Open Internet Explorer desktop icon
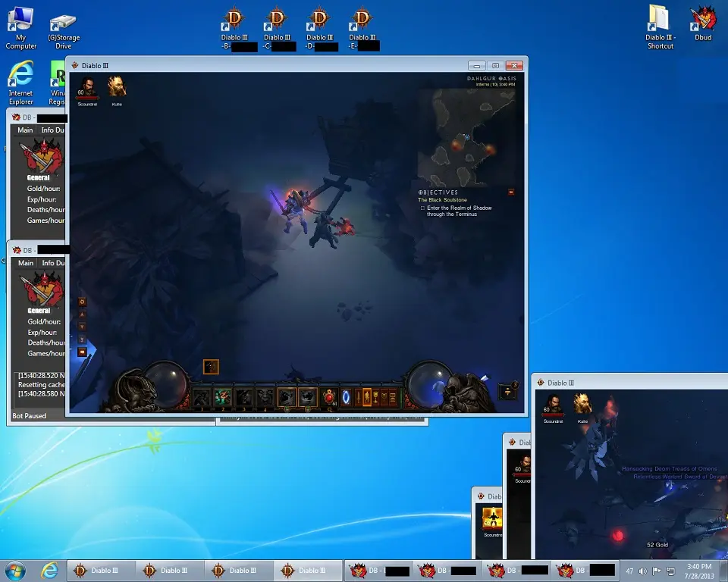Viewport: 728px width, 582px height. pos(21,83)
